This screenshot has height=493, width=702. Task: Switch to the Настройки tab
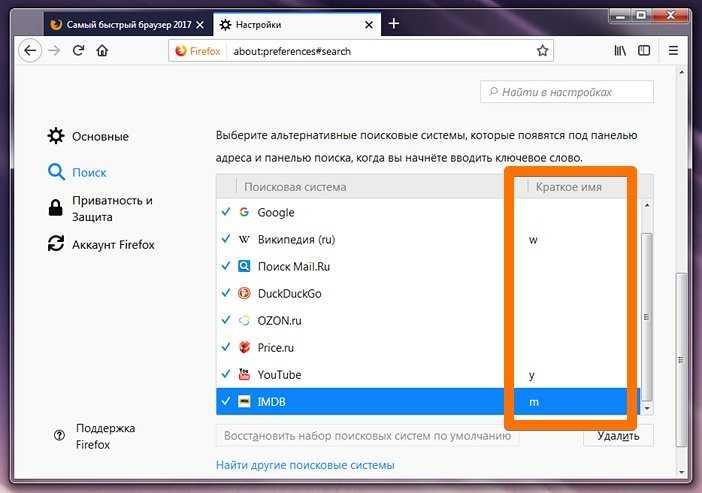297,25
